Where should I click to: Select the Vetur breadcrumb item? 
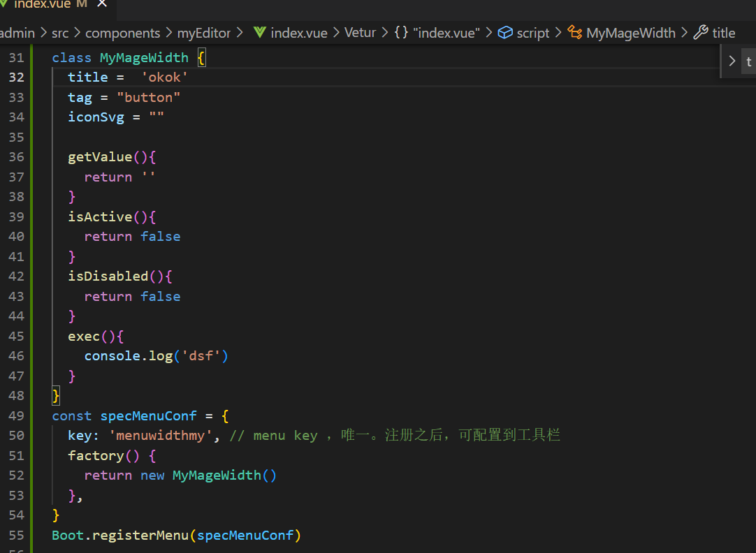360,32
